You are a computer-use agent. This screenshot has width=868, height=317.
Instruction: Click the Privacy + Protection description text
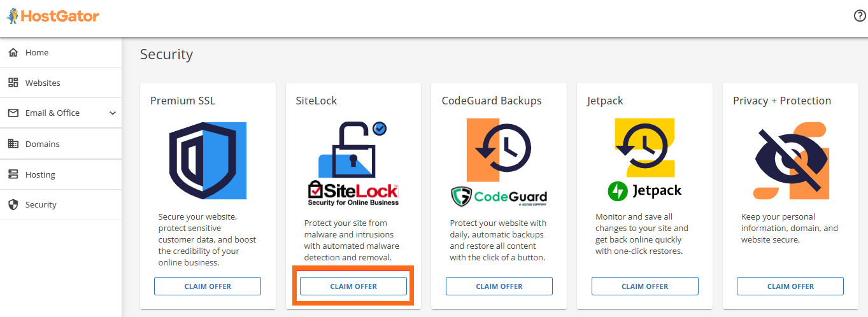[790, 228]
